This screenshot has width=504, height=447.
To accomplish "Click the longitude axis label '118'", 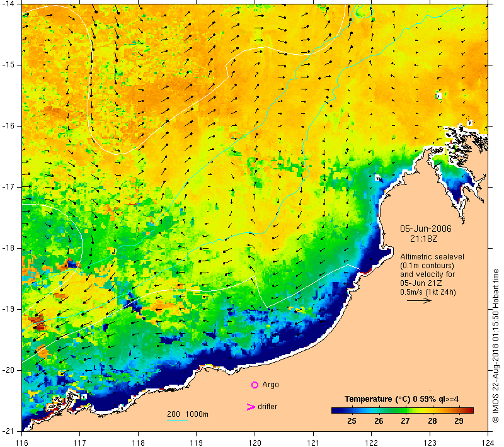I will pyautogui.click(x=138, y=443).
